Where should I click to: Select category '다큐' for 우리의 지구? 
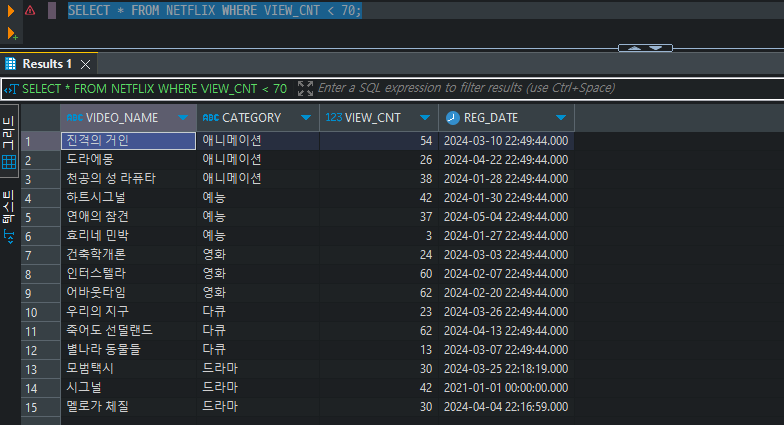click(x=258, y=312)
